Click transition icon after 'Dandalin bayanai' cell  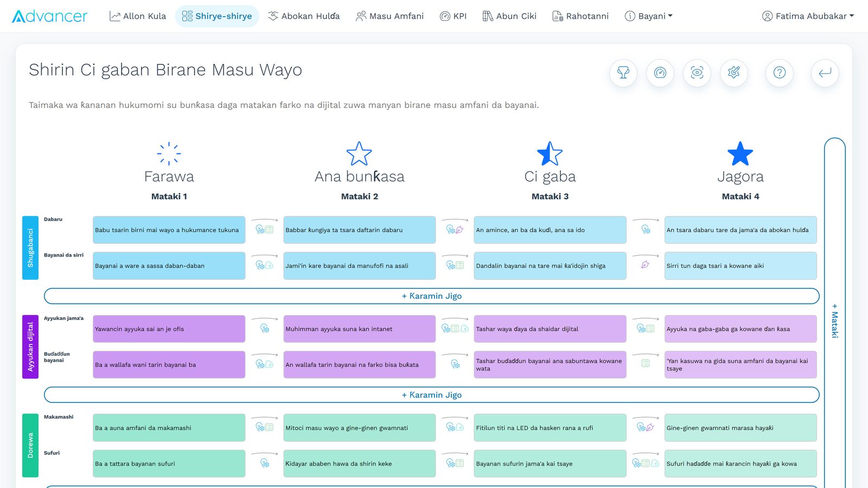click(x=646, y=265)
